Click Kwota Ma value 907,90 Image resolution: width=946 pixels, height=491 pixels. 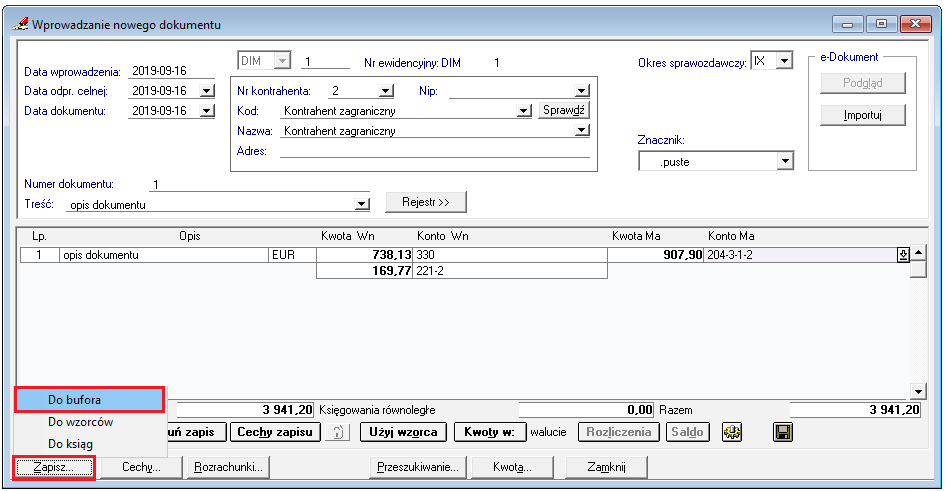[x=656, y=255]
